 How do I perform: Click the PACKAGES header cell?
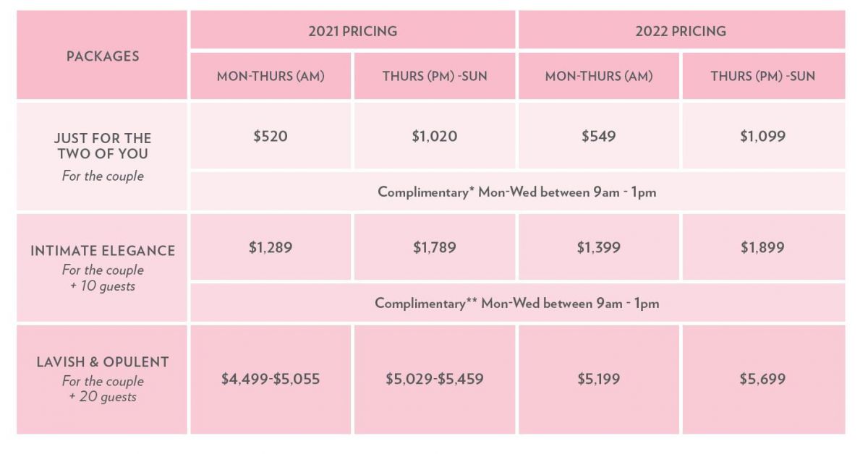102,55
